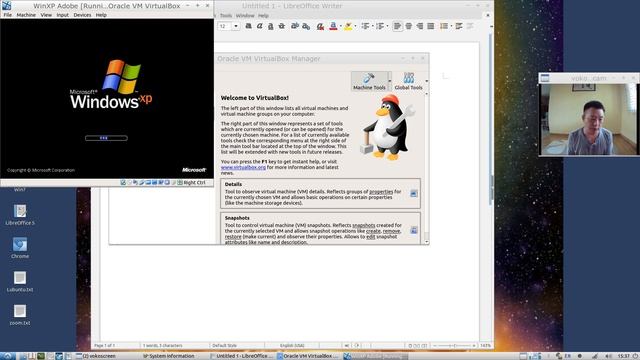
Task: Click the create link in Snapshots description
Action: [x=373, y=231]
